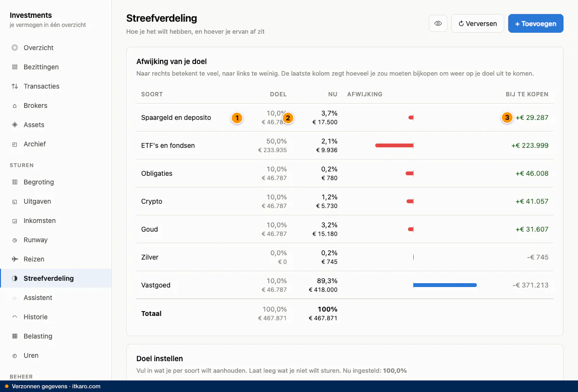Screen dimensions: 578x392
Task: Click the 89,3% Vastgoed current value
Action: (326, 281)
